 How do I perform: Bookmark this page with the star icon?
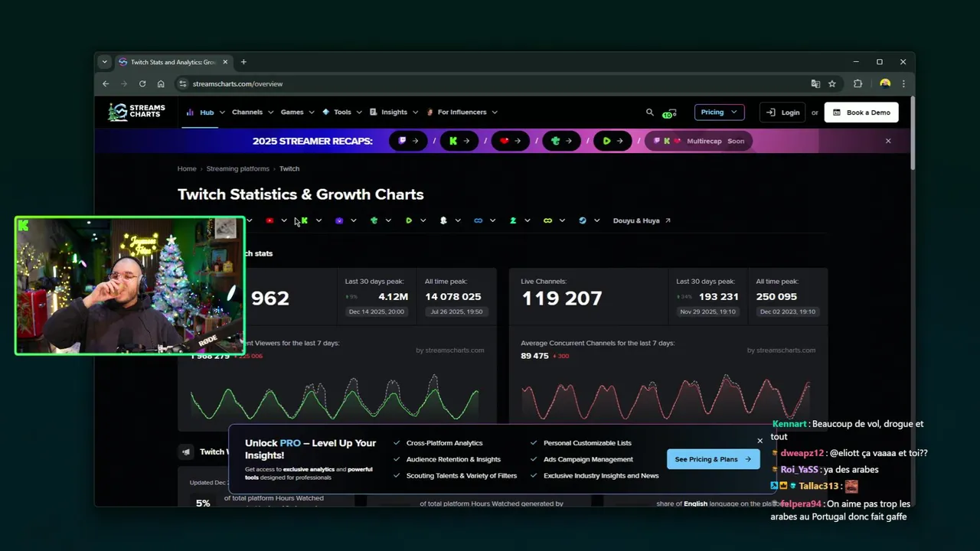(x=832, y=83)
